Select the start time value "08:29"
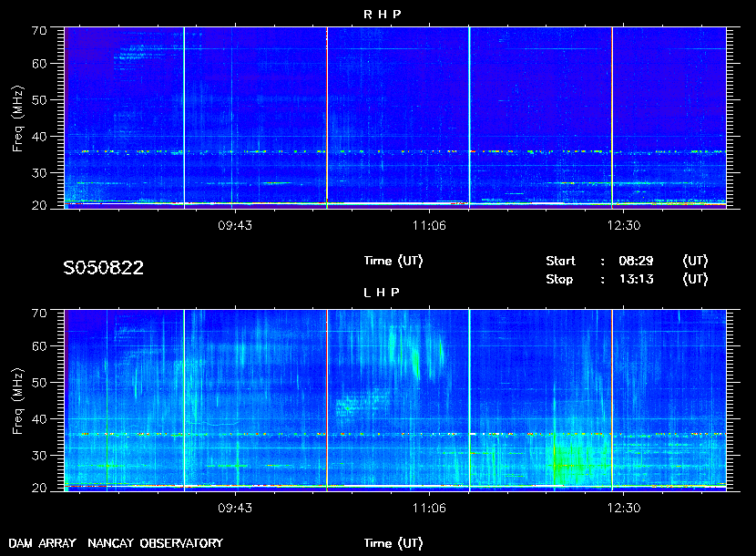 (x=636, y=261)
